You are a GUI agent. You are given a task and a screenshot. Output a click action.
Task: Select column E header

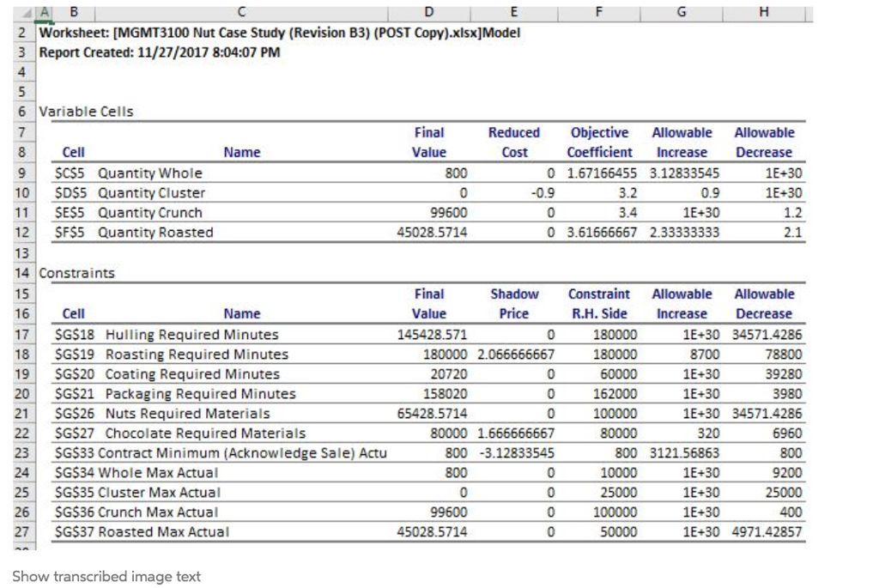pos(514,13)
